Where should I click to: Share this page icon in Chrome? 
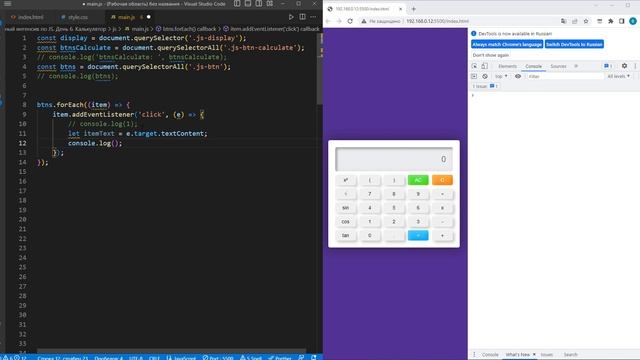[575, 21]
